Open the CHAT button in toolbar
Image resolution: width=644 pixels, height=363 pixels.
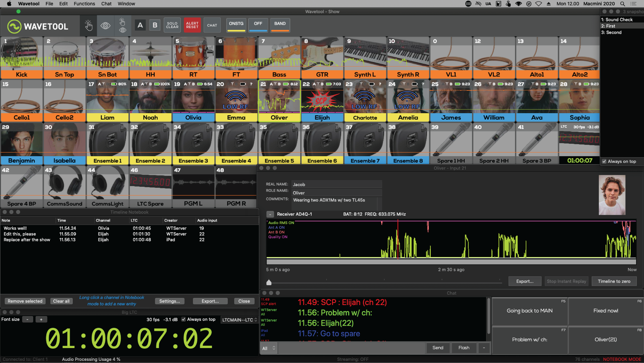pyautogui.click(x=212, y=25)
